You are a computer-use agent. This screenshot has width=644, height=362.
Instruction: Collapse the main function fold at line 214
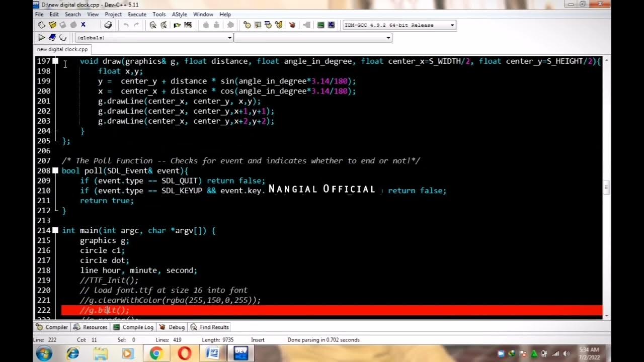(55, 230)
